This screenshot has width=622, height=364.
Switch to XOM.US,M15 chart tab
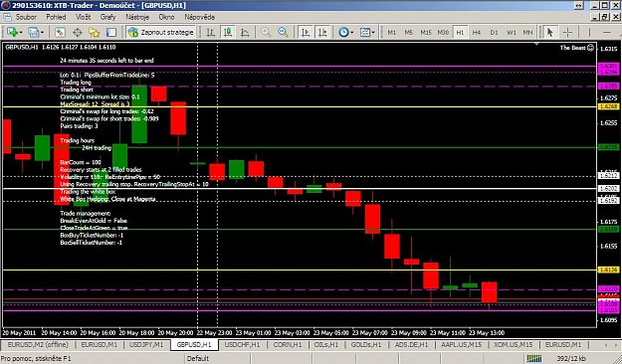pos(513,344)
